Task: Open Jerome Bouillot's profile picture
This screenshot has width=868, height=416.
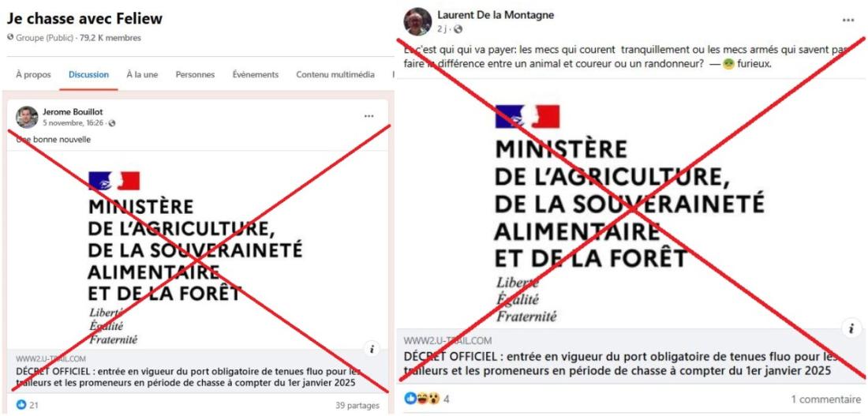Action: pos(27,117)
